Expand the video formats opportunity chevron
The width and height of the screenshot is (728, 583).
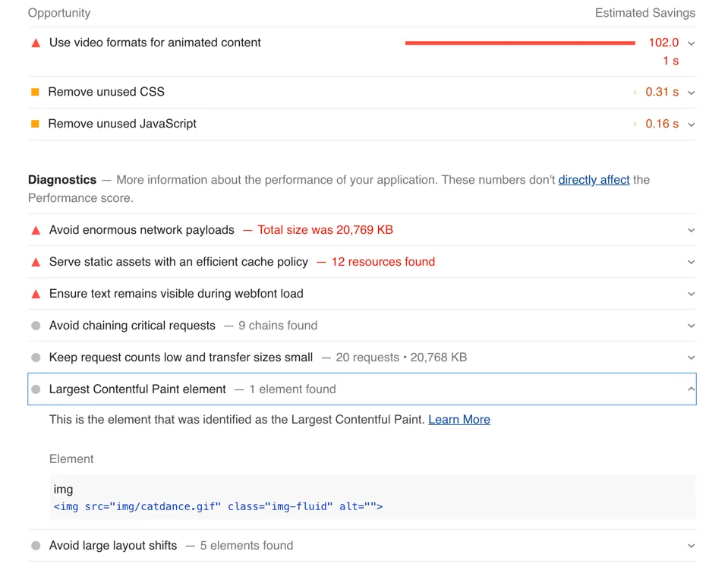point(691,43)
